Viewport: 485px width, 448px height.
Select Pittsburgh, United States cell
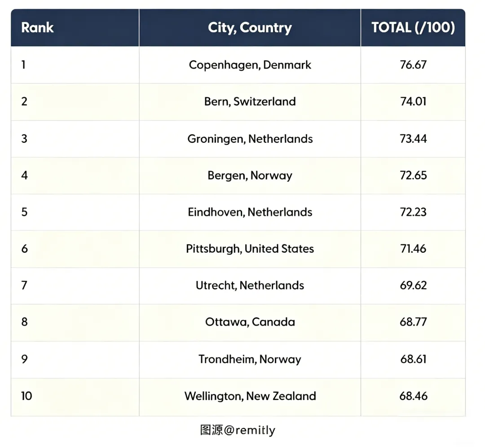(250, 249)
